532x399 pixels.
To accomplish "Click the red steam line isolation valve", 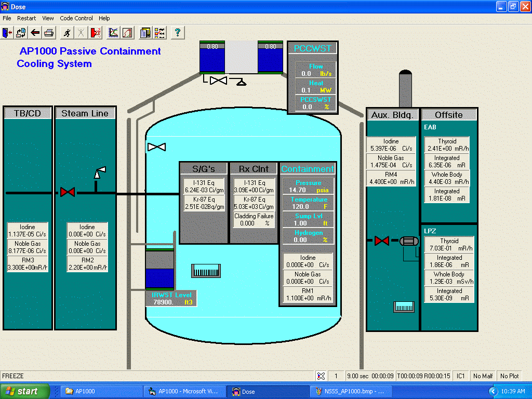I will [68, 192].
